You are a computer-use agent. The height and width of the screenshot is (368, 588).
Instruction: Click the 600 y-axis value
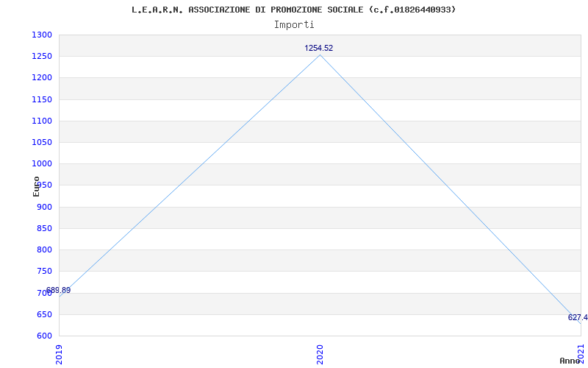(x=44, y=336)
